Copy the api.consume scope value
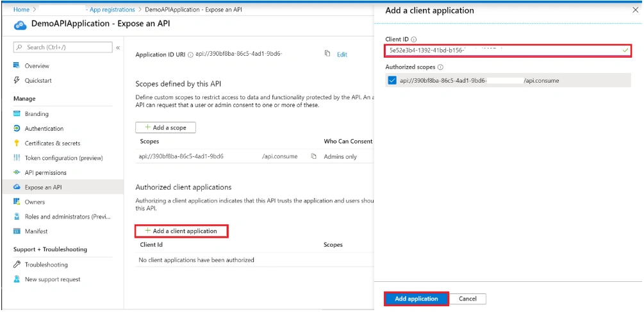The width and height of the screenshot is (644, 312). [314, 156]
